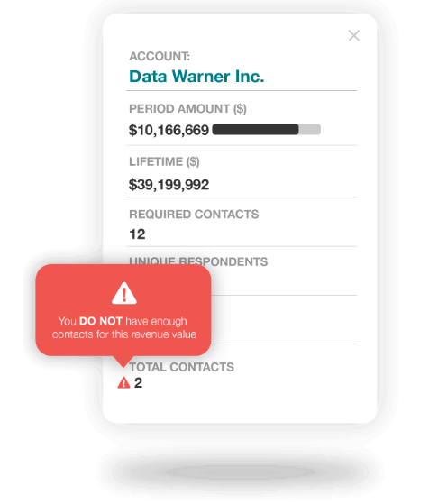This screenshot has height=504, width=429.
Task: Click the 'contacts for this revenue value' text
Action: point(124,334)
